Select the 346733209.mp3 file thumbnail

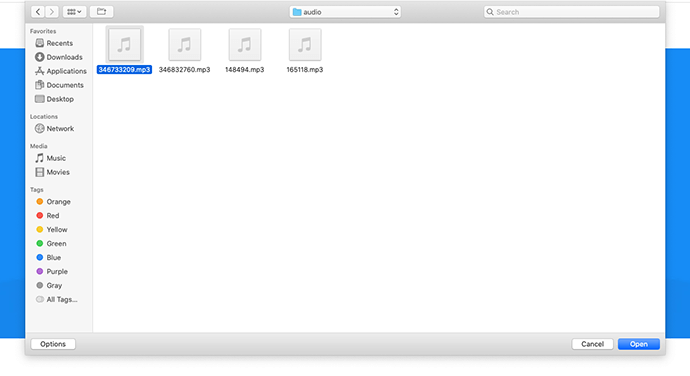pyautogui.click(x=125, y=44)
